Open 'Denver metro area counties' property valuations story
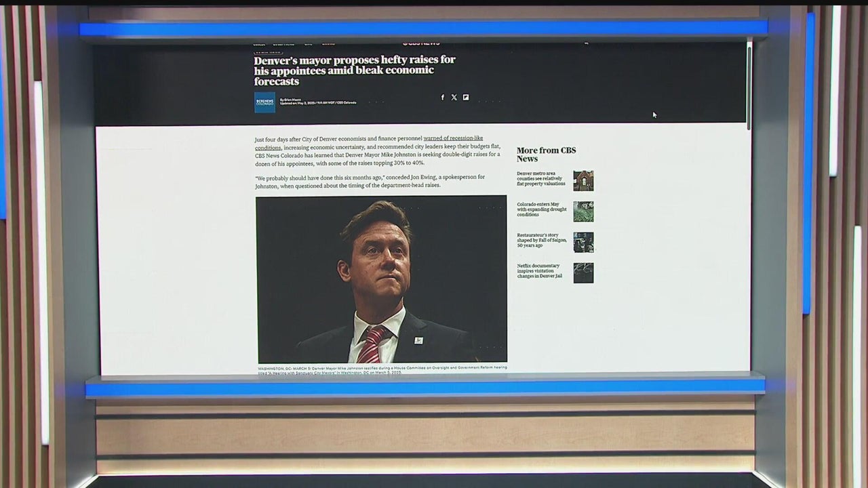 540,179
